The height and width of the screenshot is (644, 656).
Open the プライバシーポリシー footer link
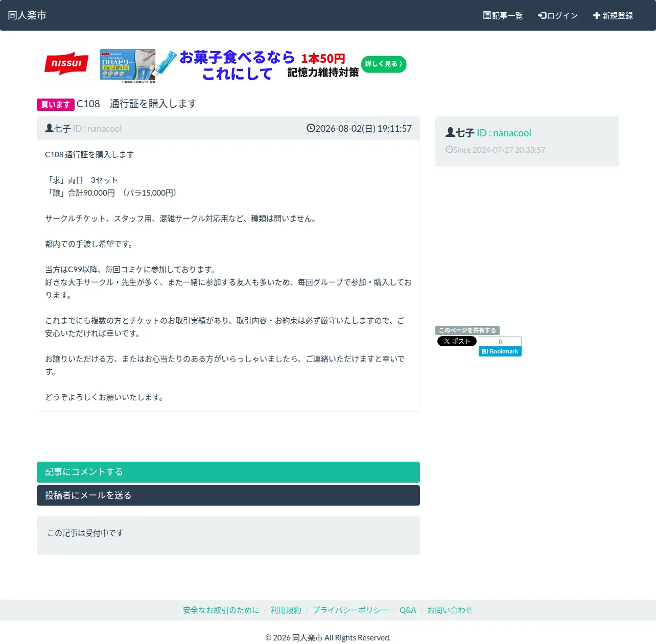pyautogui.click(x=350, y=610)
